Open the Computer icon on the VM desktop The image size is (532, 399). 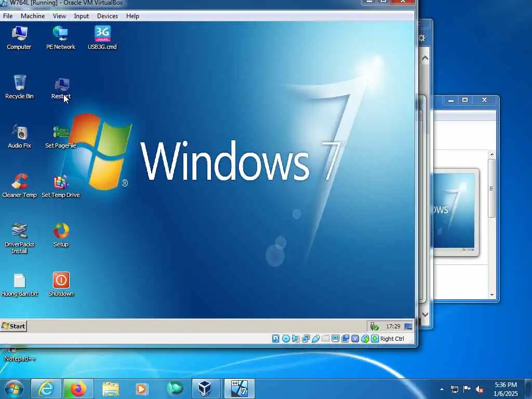click(19, 38)
